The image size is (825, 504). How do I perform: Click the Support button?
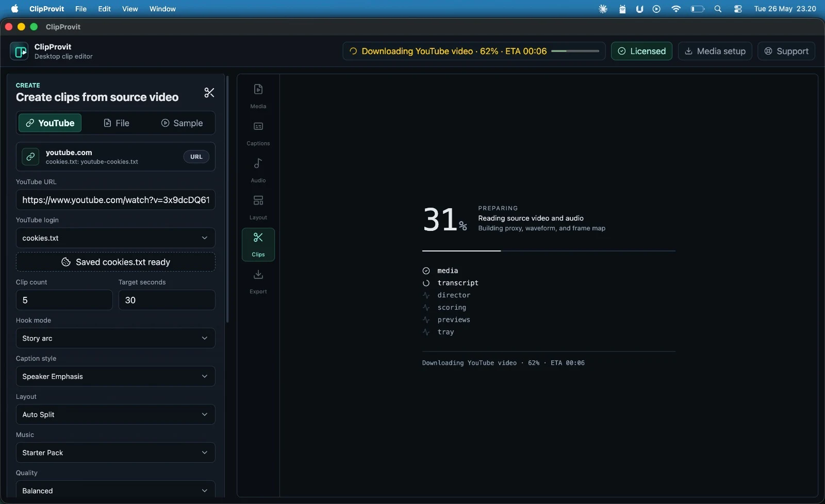786,51
